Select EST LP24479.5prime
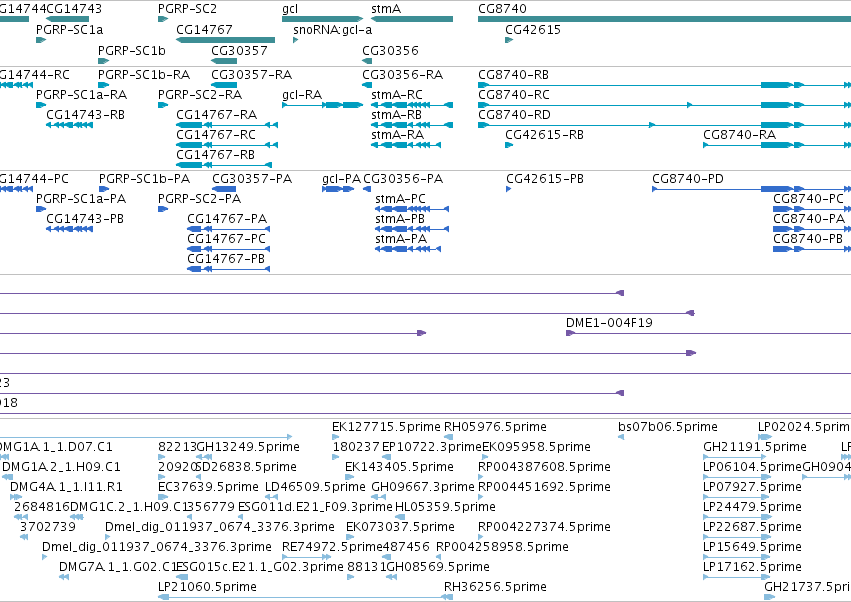 735,517
